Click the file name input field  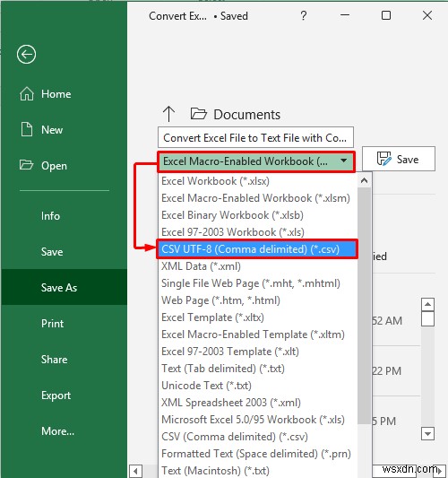255,137
